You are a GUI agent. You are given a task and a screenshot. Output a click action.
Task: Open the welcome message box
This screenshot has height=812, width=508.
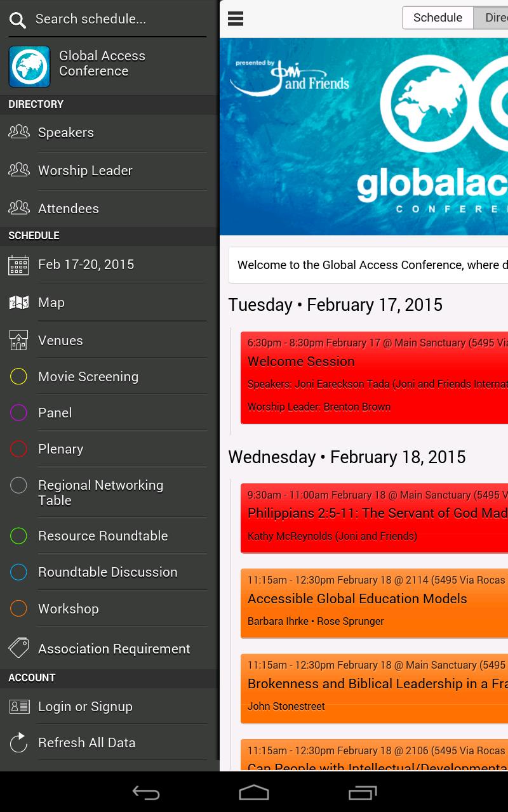[368, 265]
